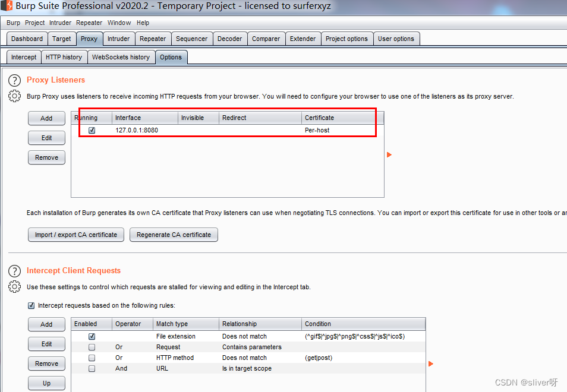Screen dimensions: 567x392
Task: Click Remove button for intercept rules
Action: tap(46, 364)
